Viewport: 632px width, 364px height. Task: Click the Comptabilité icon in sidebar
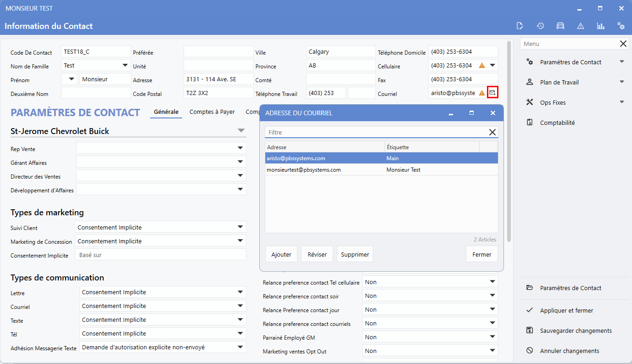click(530, 123)
